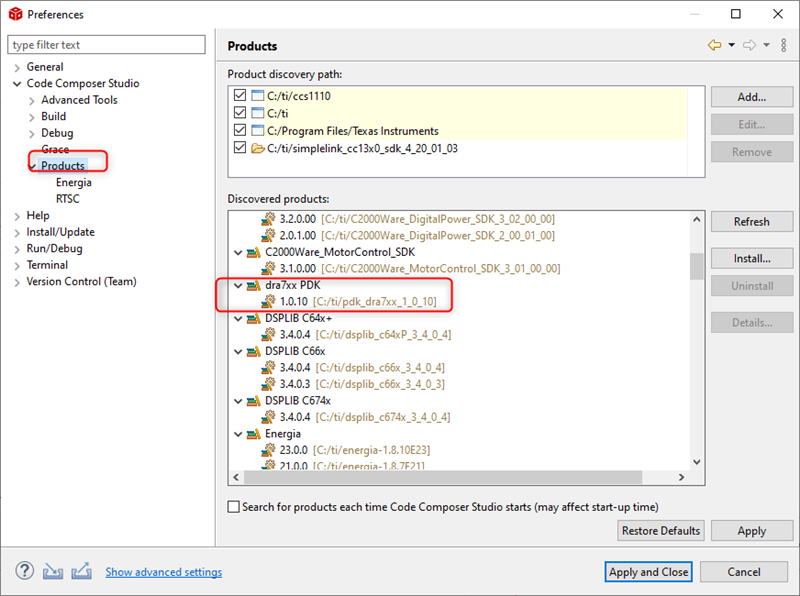Click the Code Composer Studio cube title icon
The height and width of the screenshot is (596, 800).
pyautogui.click(x=16, y=14)
